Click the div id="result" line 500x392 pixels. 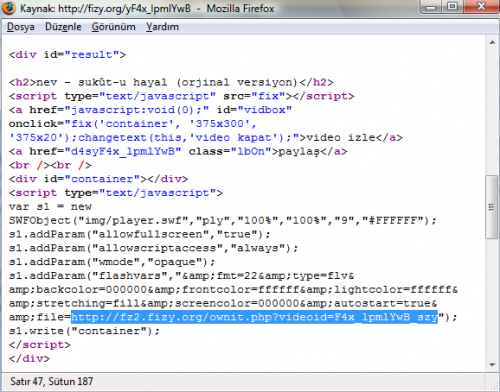67,55
